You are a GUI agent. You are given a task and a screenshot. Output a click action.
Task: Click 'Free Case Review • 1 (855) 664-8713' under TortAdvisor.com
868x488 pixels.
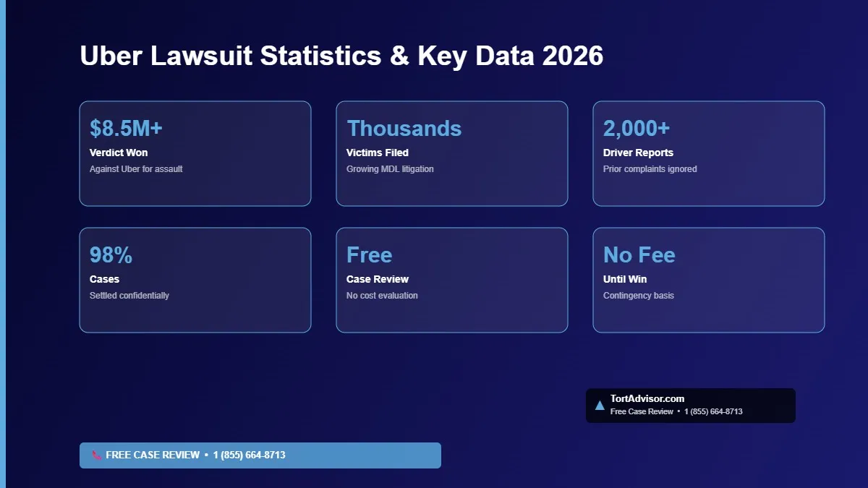[x=676, y=411]
